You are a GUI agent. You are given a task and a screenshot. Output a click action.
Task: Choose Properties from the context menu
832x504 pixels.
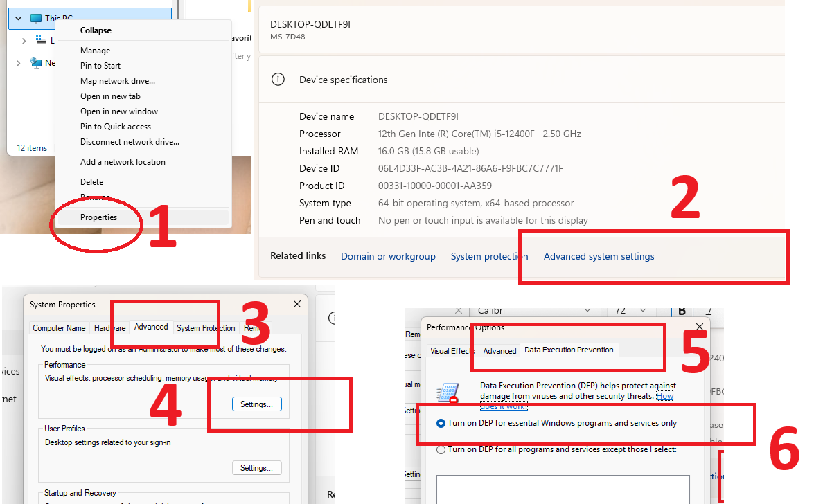tap(98, 217)
